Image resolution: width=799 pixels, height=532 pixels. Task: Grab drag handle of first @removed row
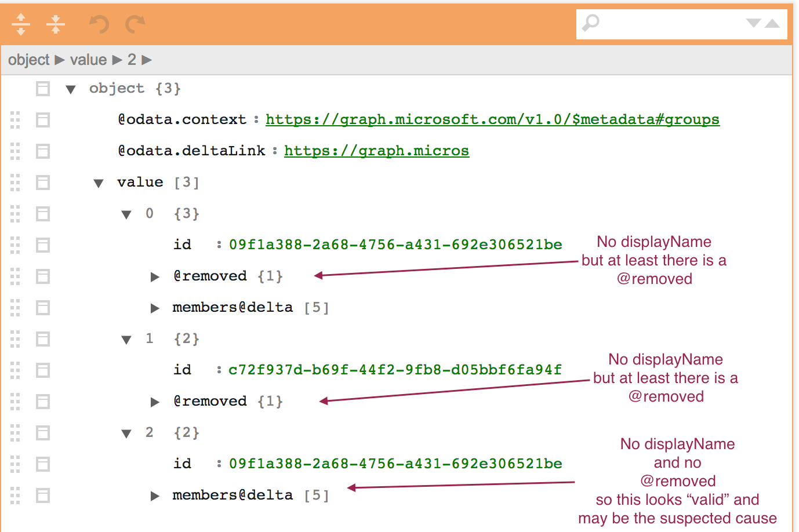tap(15, 276)
